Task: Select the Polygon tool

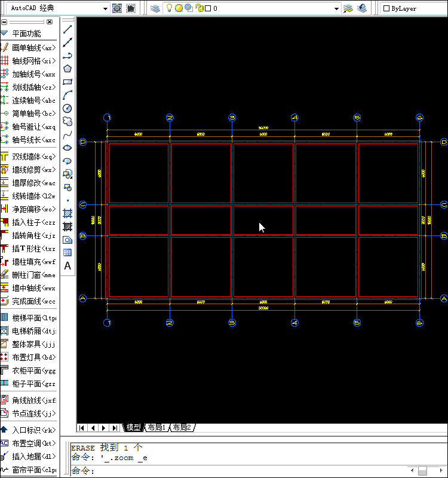Action: 67,69
